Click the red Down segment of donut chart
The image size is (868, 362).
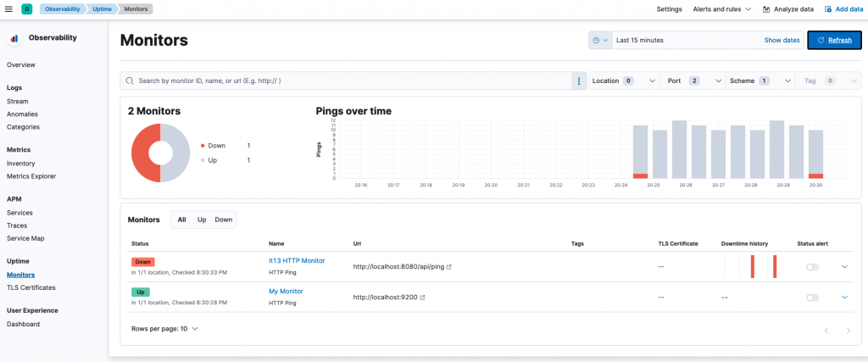click(x=142, y=153)
